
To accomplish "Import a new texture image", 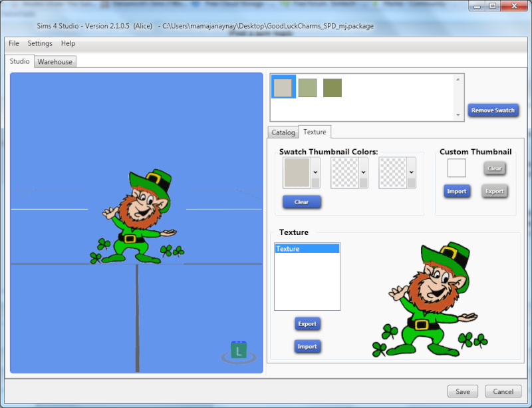I will pos(307,347).
